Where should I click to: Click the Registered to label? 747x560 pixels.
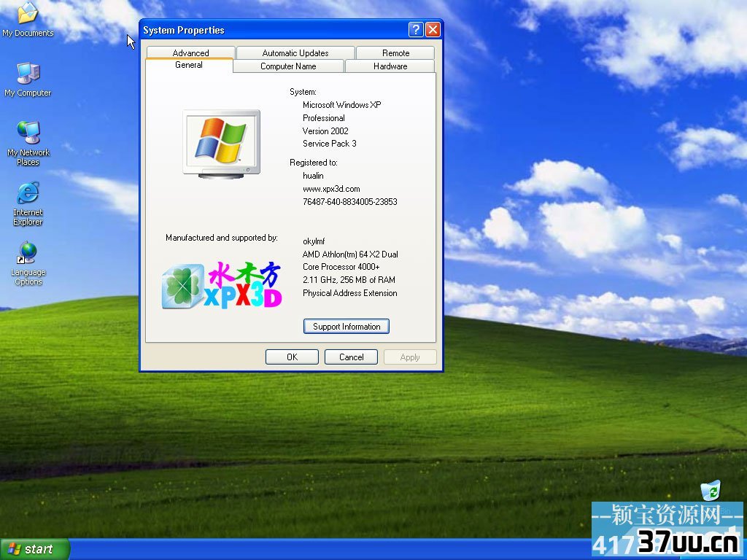click(313, 163)
